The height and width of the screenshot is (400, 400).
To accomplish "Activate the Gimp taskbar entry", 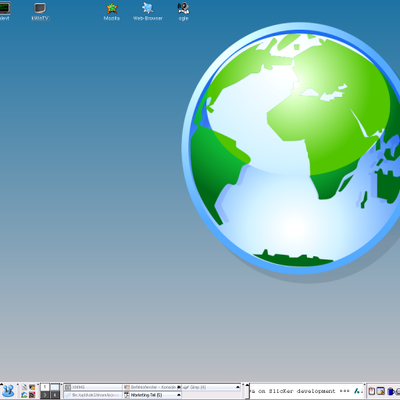I will click(x=211, y=387).
